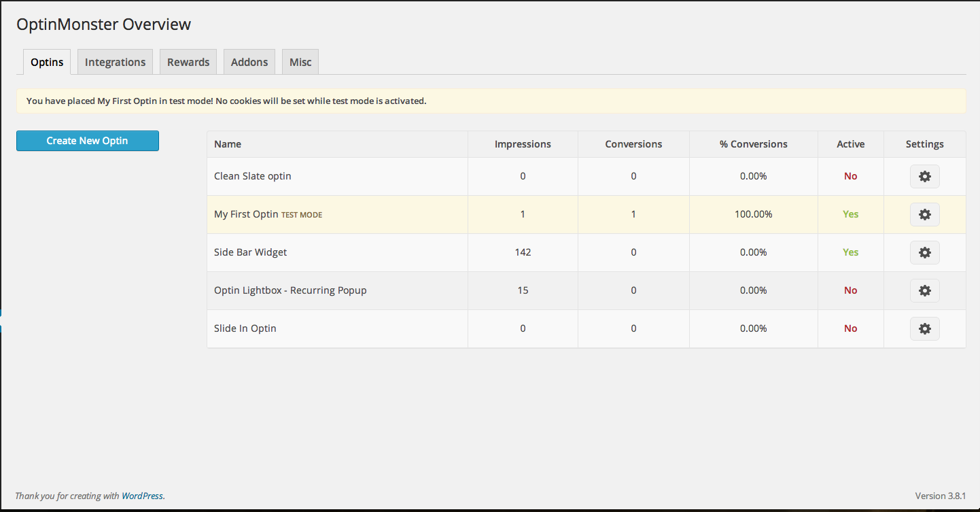Screen dimensions: 980x512
Task: Open settings gear for Optin Lightbox - Recurring Popup
Action: point(924,290)
